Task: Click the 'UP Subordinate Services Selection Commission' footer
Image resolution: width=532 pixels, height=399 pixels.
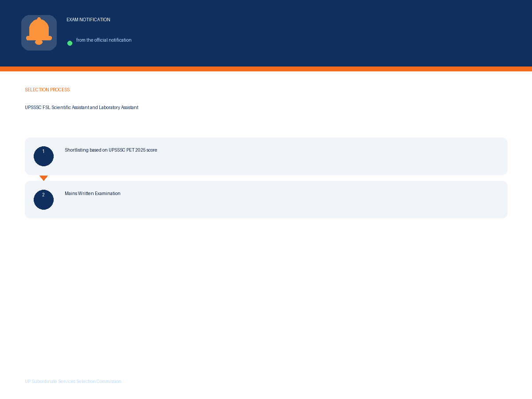Action: click(73, 381)
